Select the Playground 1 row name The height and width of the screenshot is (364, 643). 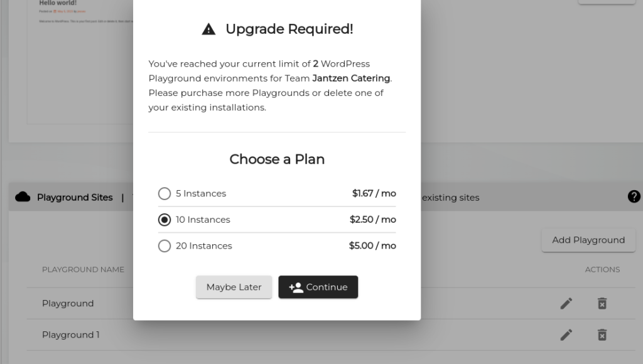[x=70, y=335]
